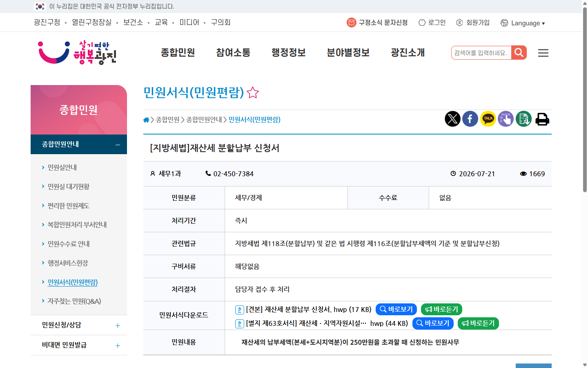Viewport: 588px width, 368px height.
Task: Open the hamburger full menu
Action: click(543, 53)
